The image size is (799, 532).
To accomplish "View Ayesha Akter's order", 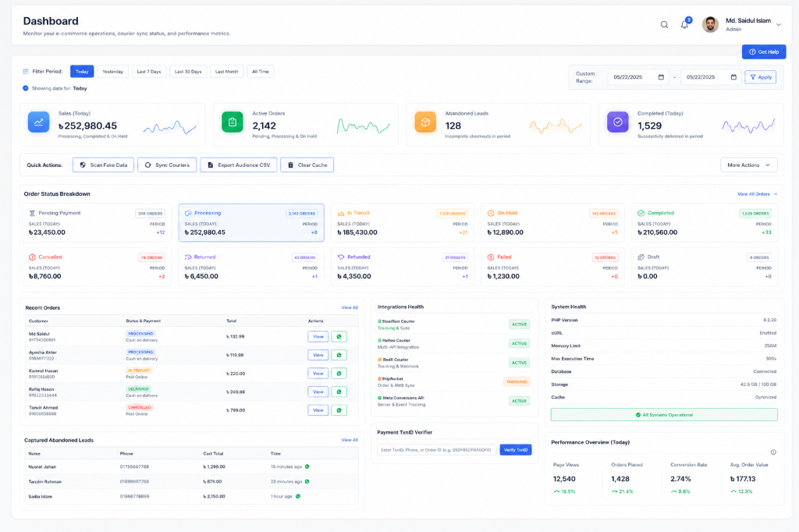I will 318,355.
